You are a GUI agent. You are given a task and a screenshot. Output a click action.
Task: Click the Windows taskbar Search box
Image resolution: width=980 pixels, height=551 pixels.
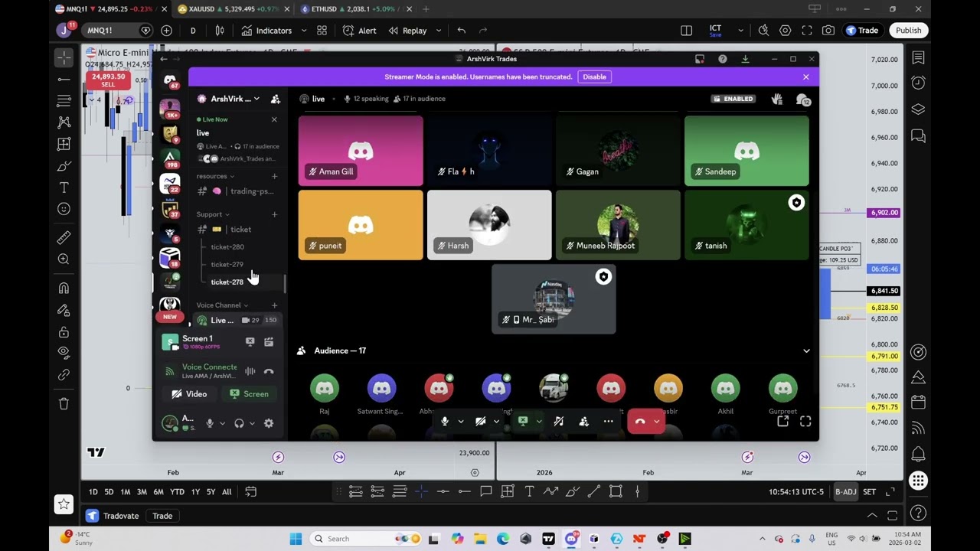364,539
